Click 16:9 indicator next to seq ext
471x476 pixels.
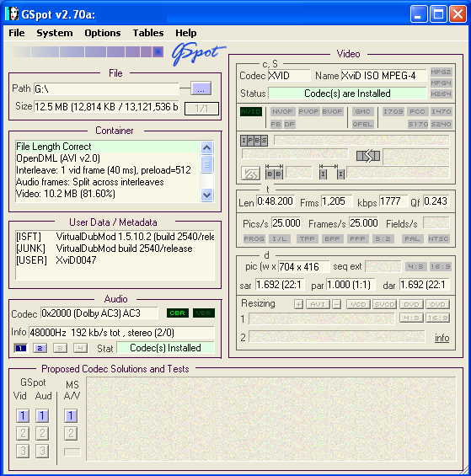(441, 266)
